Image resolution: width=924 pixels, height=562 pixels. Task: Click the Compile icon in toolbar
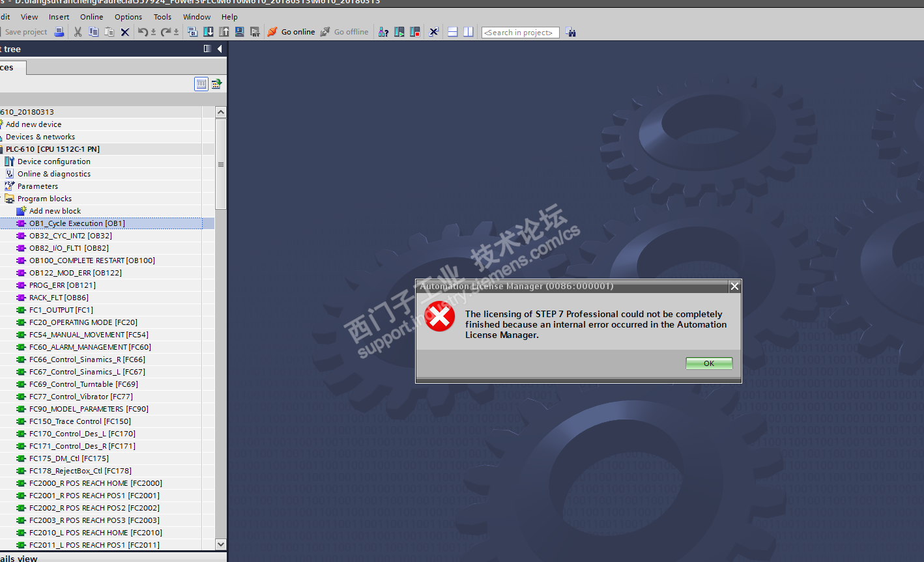pos(192,32)
